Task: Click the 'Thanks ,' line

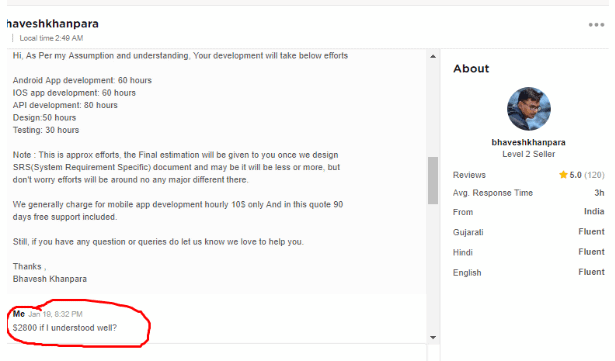Action: (29, 267)
